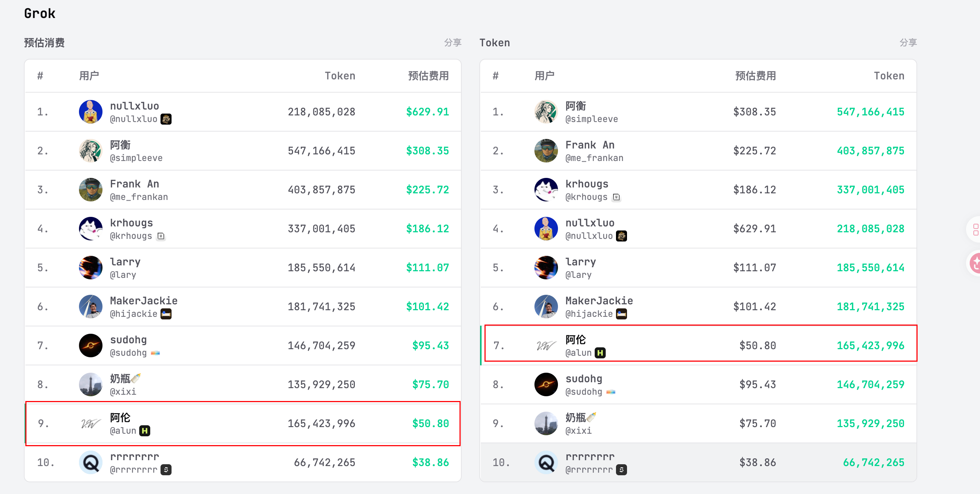Click the badge beside @krhougs in 预估消费 table
Image resolution: width=980 pixels, height=494 pixels.
[x=161, y=236]
